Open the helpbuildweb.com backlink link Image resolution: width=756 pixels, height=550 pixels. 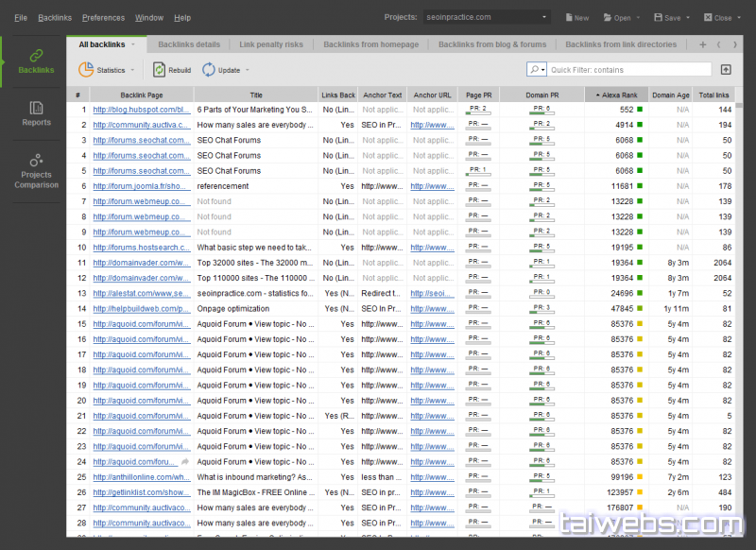[141, 309]
